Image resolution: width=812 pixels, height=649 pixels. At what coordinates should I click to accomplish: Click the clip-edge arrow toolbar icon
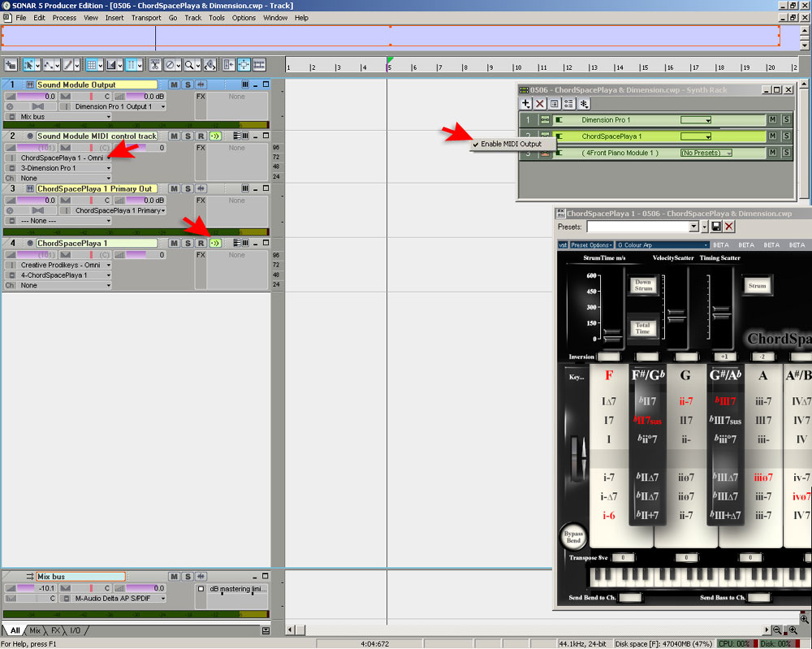[228, 65]
